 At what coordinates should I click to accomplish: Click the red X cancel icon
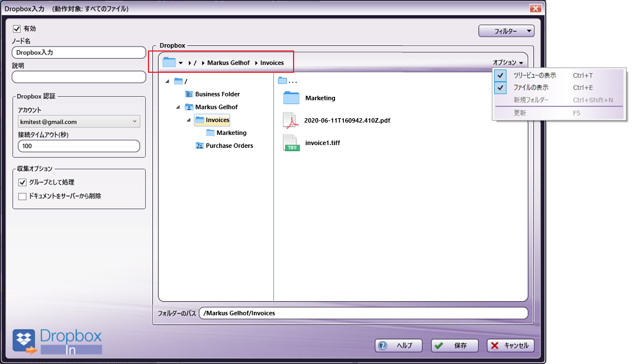click(x=495, y=346)
